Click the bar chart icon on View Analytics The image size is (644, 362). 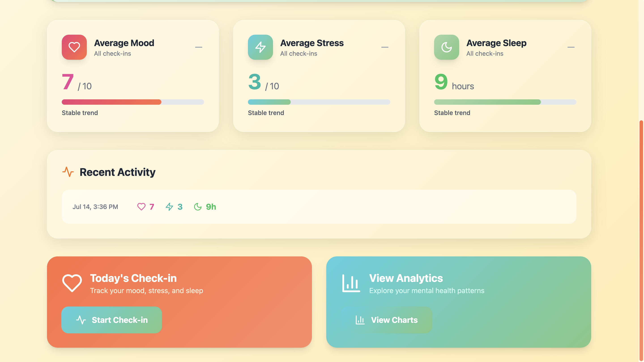click(351, 283)
